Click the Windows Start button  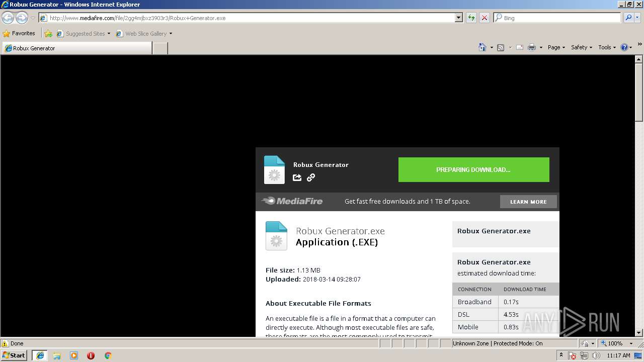(x=14, y=355)
